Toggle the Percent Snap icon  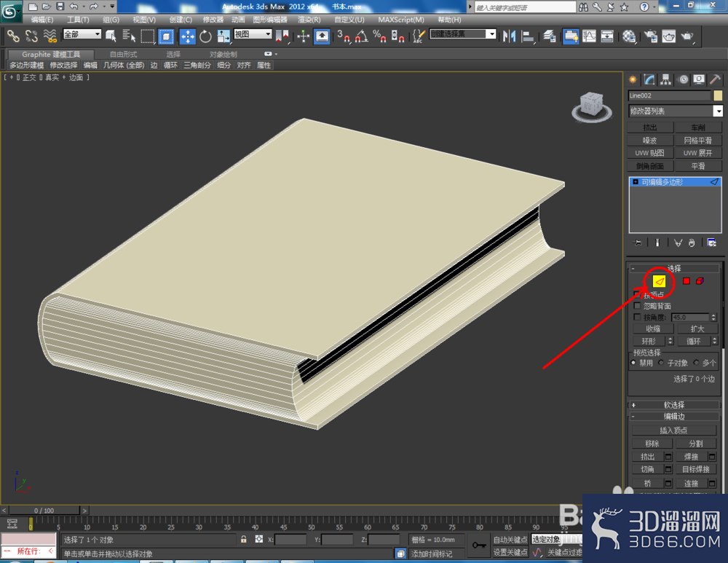379,36
